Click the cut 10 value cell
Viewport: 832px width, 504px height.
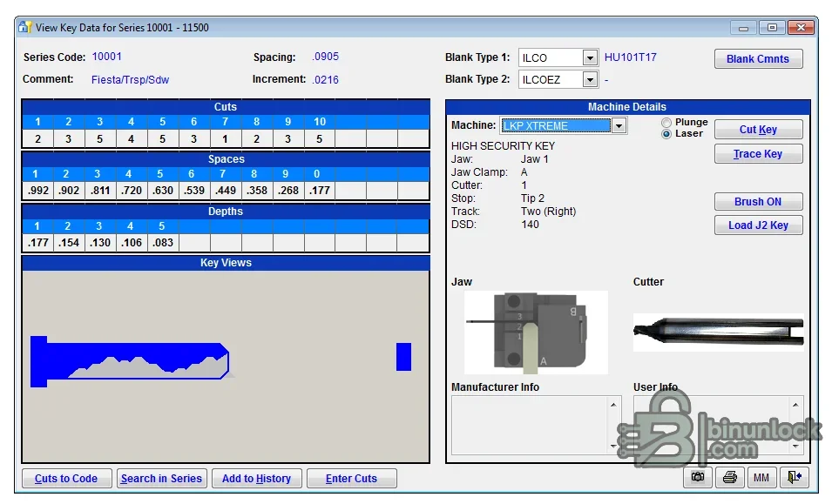[320, 139]
